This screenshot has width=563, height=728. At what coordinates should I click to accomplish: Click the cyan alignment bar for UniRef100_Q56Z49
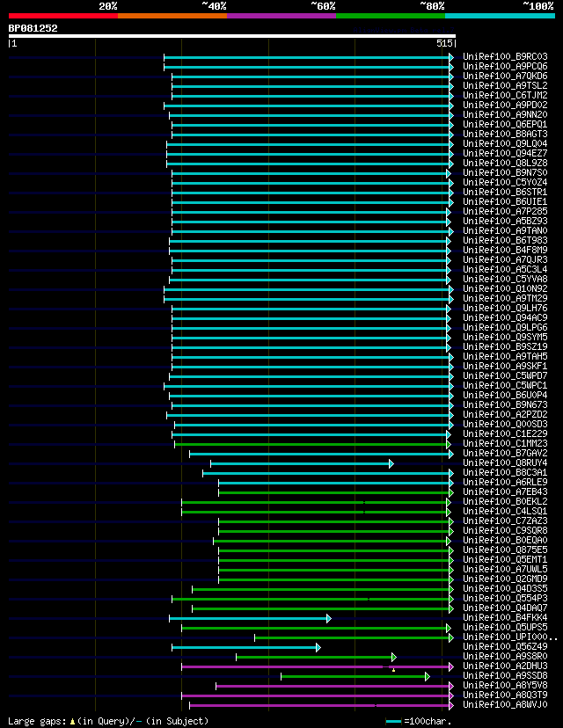(x=245, y=647)
